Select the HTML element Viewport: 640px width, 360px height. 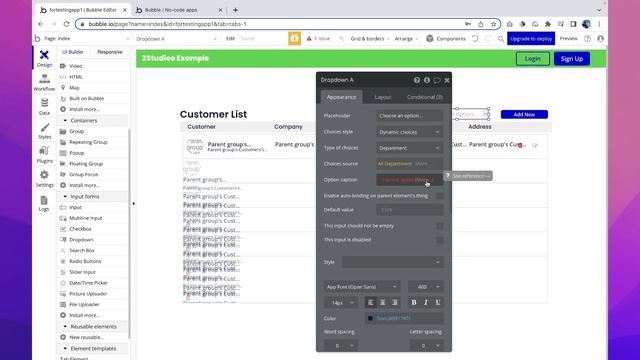pyautogui.click(x=76, y=77)
